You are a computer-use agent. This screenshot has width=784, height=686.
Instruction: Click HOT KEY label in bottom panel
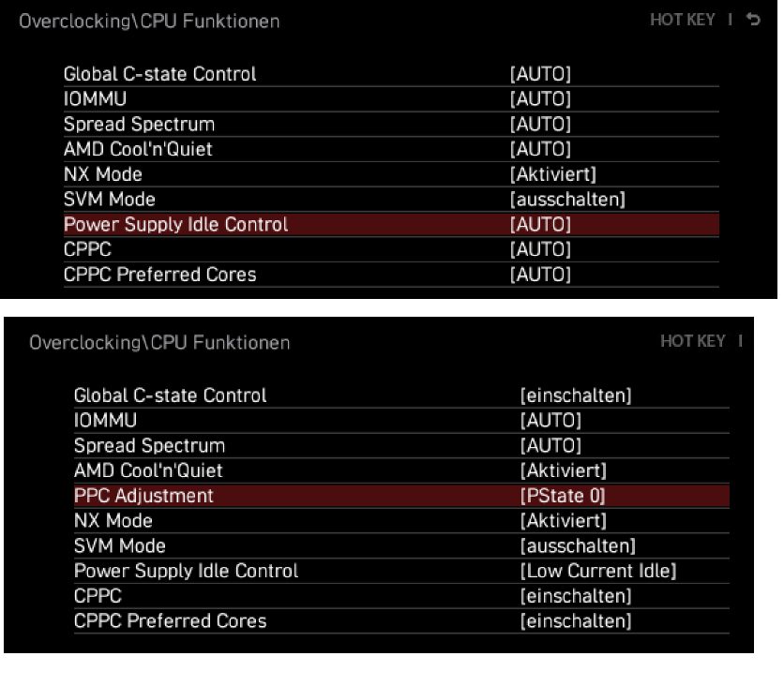coord(692,341)
